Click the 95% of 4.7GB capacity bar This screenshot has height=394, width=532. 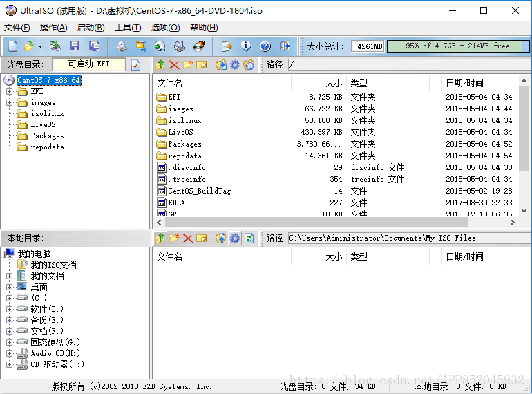[457, 46]
